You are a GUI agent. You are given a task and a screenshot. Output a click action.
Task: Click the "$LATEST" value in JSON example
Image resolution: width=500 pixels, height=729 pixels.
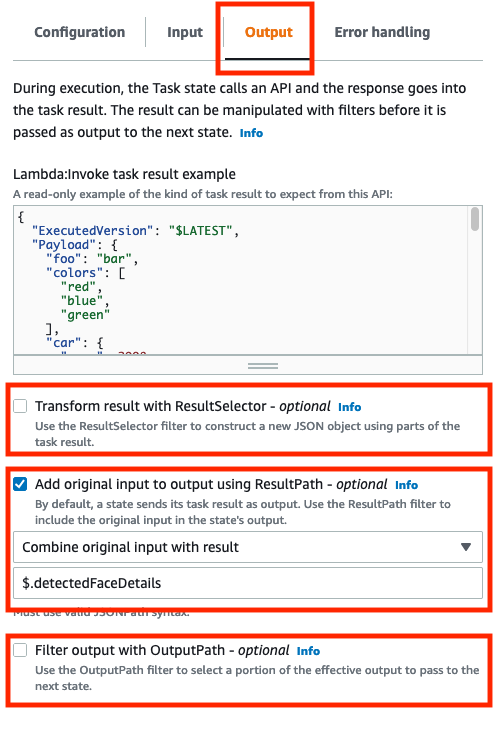click(x=200, y=231)
